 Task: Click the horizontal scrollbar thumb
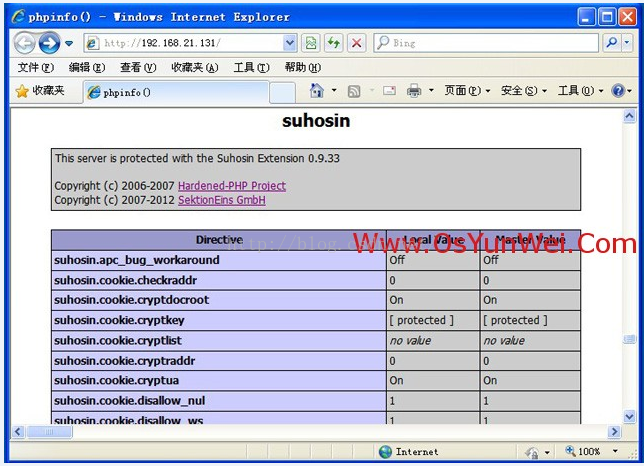click(49, 432)
